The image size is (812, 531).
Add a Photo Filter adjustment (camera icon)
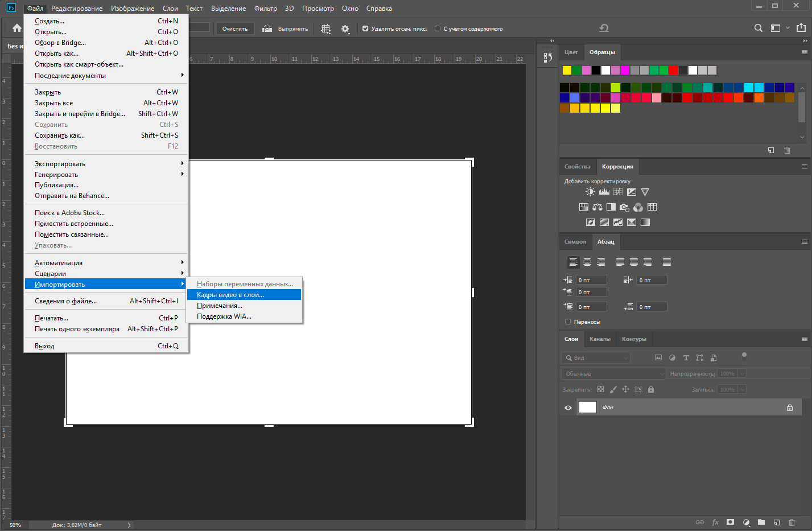click(624, 207)
